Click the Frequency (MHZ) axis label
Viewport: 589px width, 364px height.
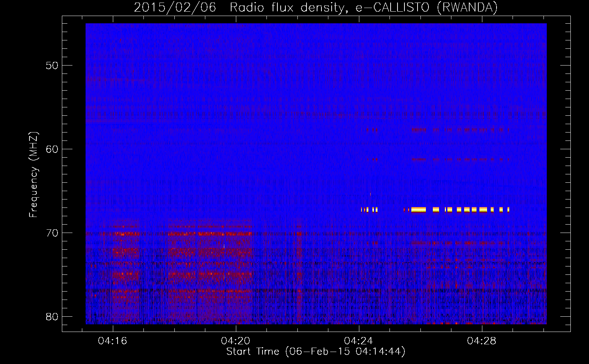(x=33, y=174)
